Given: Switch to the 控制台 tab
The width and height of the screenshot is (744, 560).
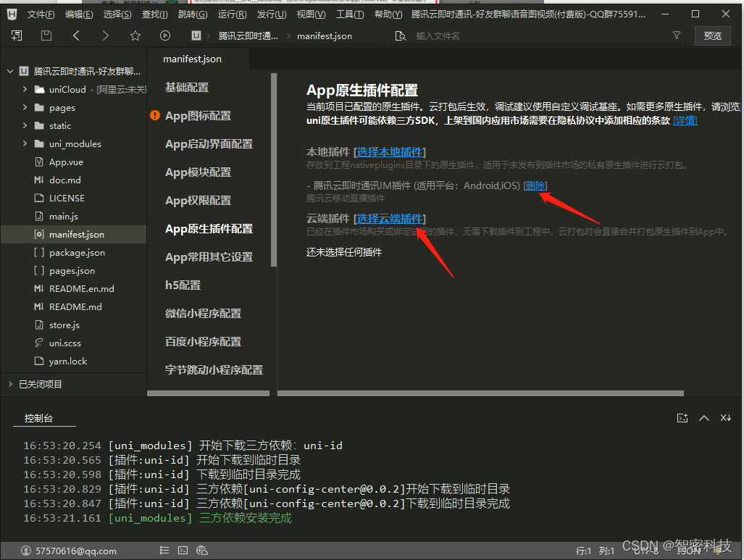Looking at the screenshot, I should (x=38, y=418).
